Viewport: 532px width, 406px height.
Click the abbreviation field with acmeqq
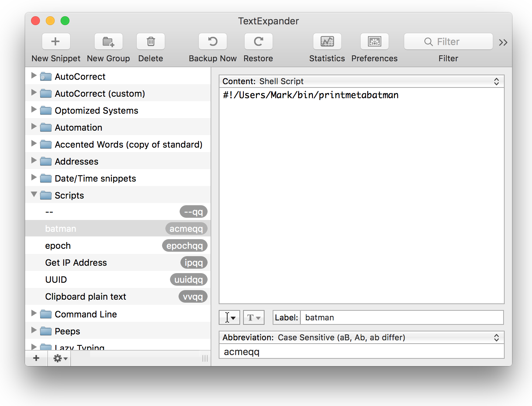(361, 352)
